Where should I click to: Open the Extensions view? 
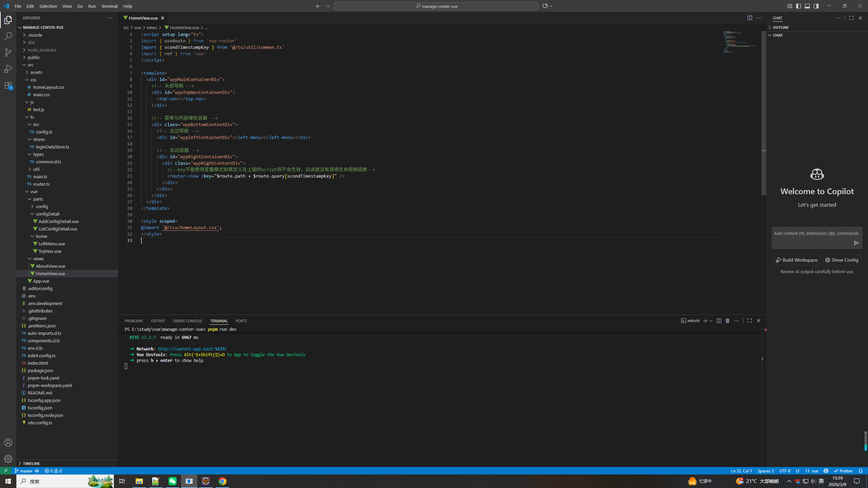click(x=8, y=85)
